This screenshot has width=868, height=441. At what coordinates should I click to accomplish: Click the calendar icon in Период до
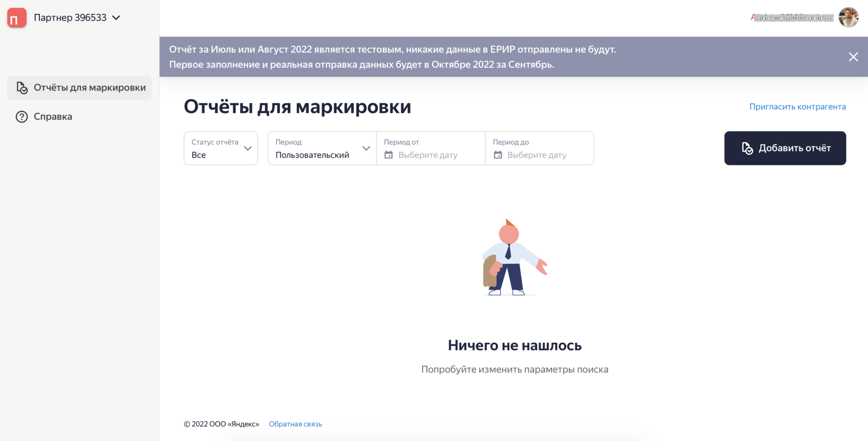pos(498,155)
